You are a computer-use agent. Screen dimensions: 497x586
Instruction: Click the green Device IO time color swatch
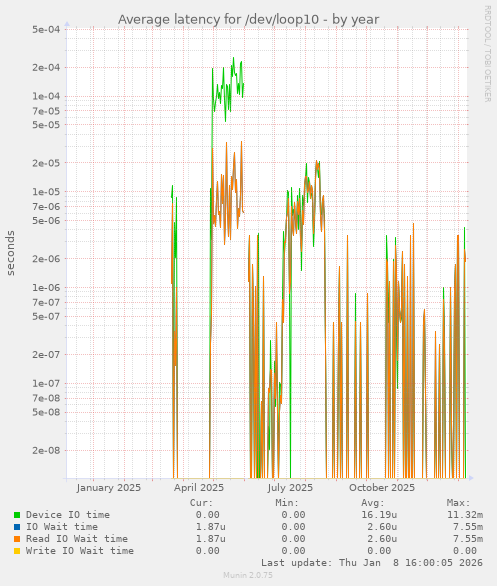pos(17,515)
